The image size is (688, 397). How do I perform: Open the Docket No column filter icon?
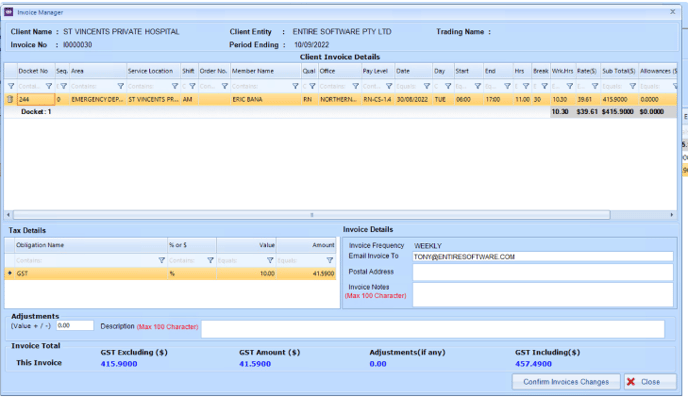point(49,86)
